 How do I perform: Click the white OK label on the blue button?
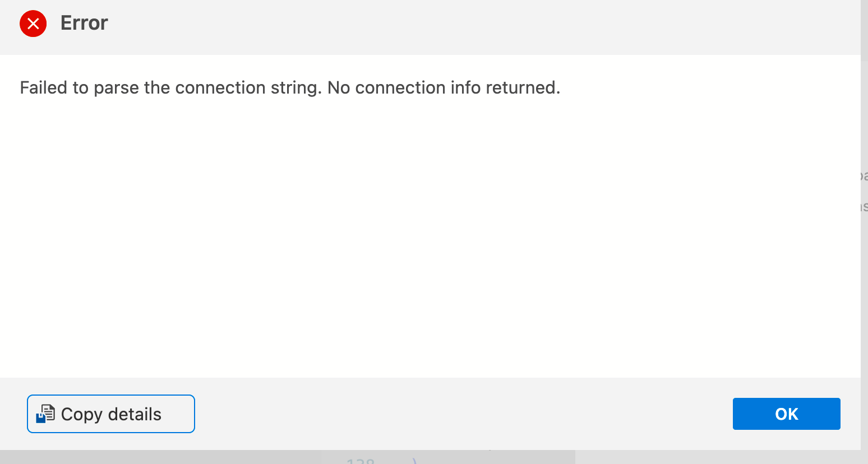pos(786,414)
